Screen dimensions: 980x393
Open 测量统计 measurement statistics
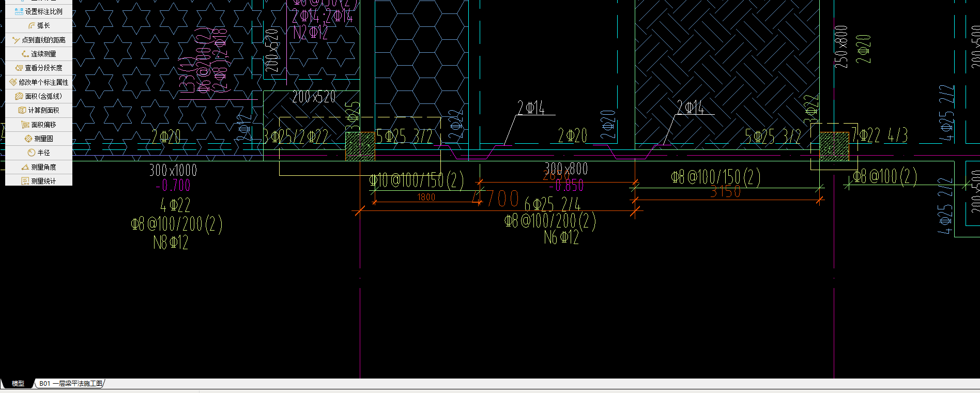click(39, 180)
